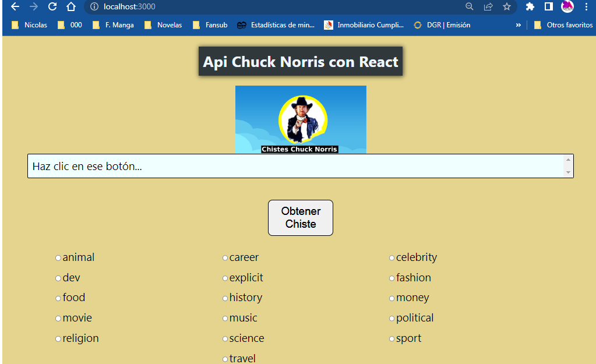The width and height of the screenshot is (596, 364).
Task: Select the "dev" joke category radio
Action: click(58, 278)
